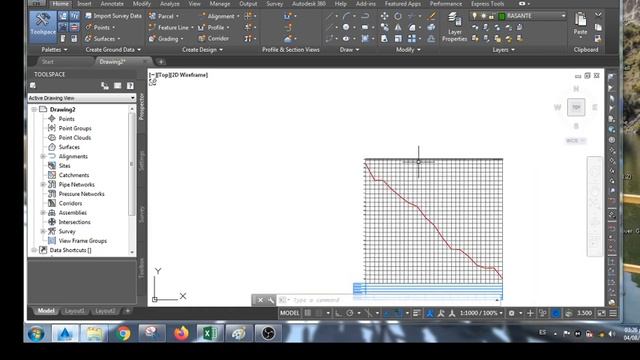Image resolution: width=640 pixels, height=360 pixels.
Task: Expand the Layers panel title
Action: click(503, 50)
